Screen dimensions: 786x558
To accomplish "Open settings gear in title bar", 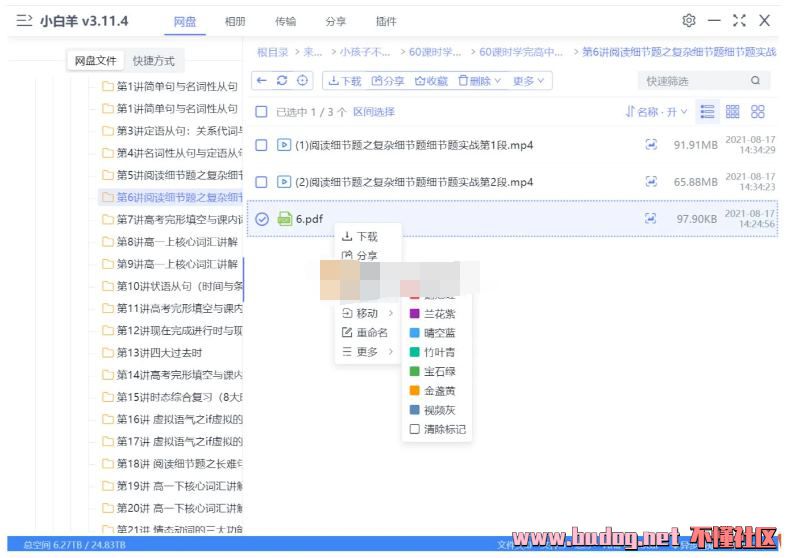I will coord(689,21).
